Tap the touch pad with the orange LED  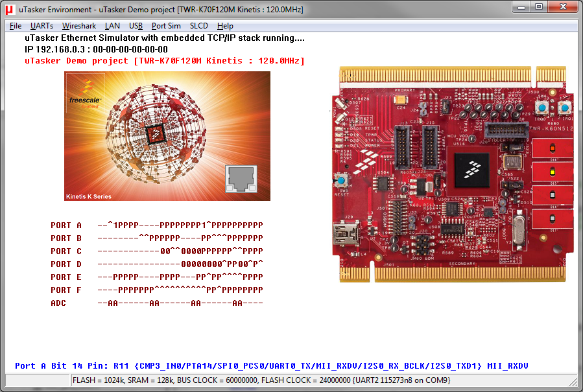tap(553, 148)
